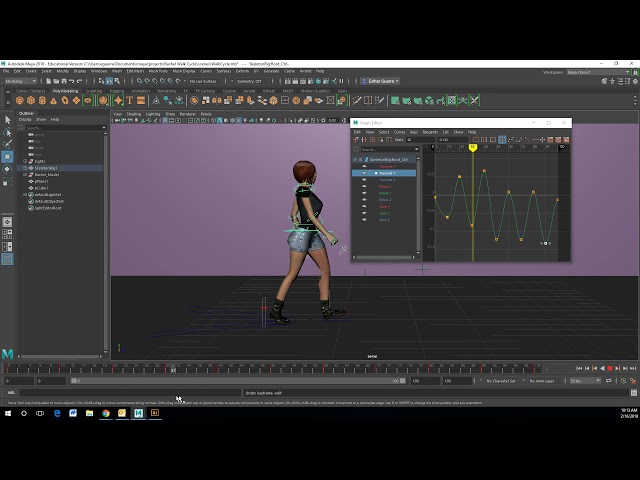
Task: Toggle visibility eye for Rotate X curve
Action: (364, 187)
